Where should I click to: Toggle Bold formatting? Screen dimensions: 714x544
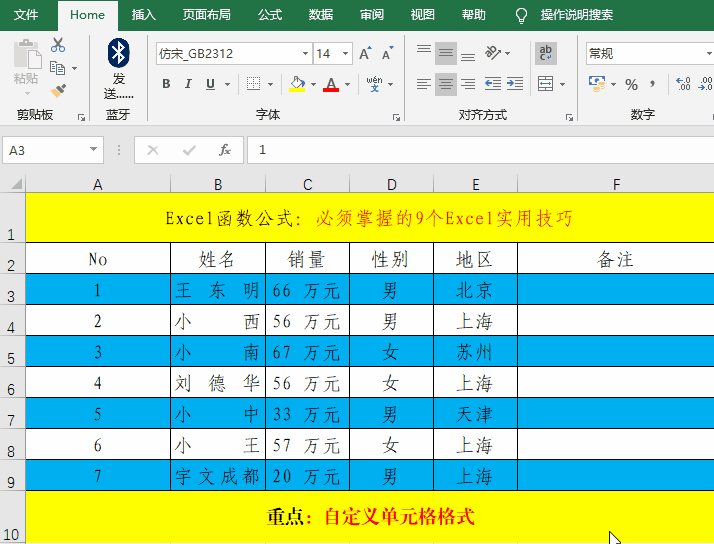(x=166, y=85)
